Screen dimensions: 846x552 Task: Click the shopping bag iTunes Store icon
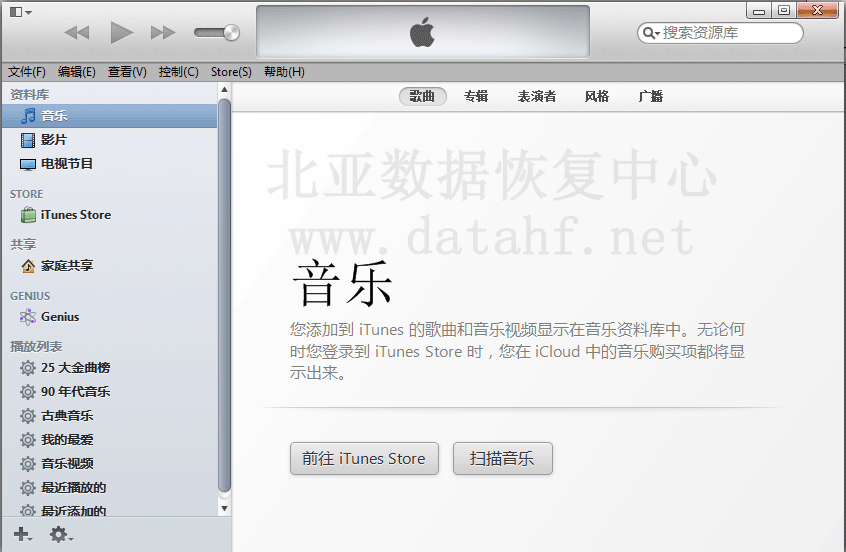tap(28, 215)
